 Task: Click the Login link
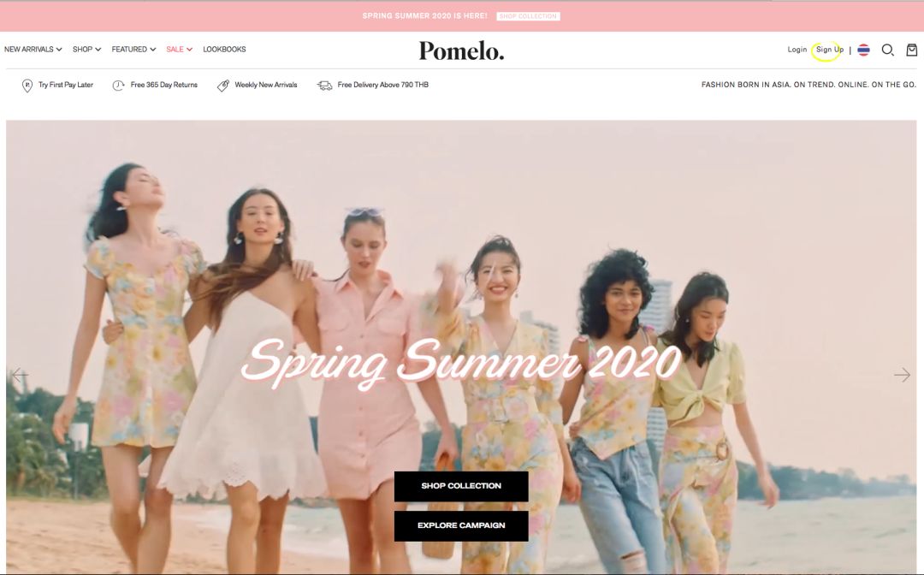(797, 50)
